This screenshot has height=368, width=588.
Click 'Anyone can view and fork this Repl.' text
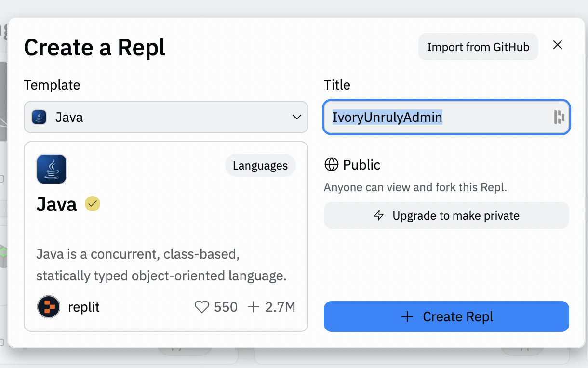coord(415,187)
